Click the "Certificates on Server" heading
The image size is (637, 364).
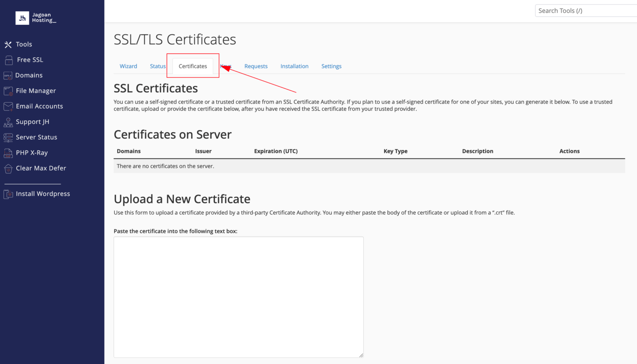click(x=173, y=134)
